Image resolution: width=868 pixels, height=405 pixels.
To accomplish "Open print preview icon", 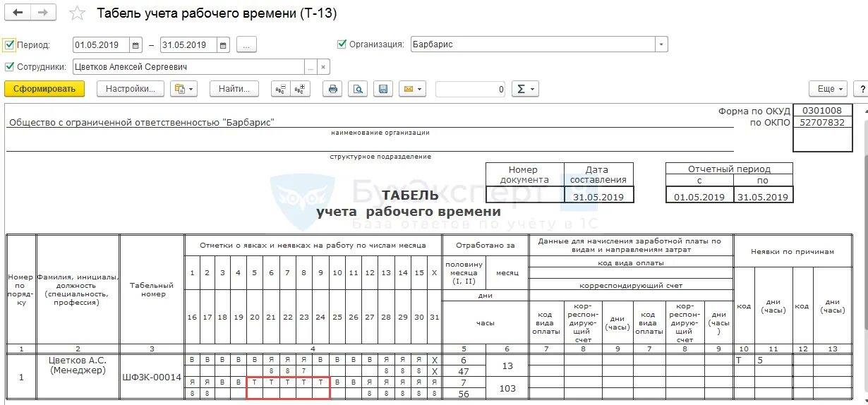I will pyautogui.click(x=358, y=89).
